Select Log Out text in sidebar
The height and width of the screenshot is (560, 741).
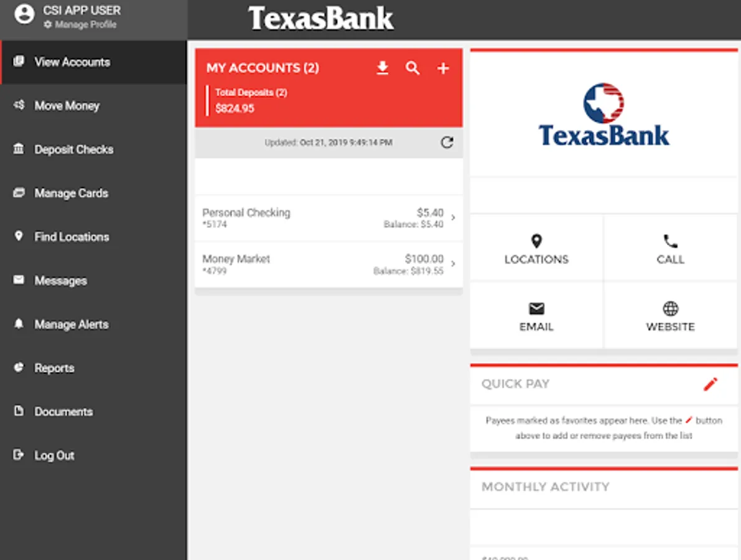point(54,455)
